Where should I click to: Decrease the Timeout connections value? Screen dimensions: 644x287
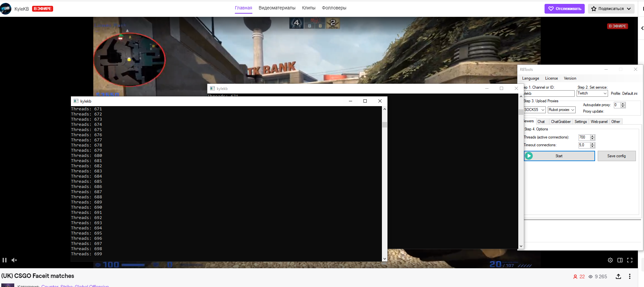[x=592, y=147]
